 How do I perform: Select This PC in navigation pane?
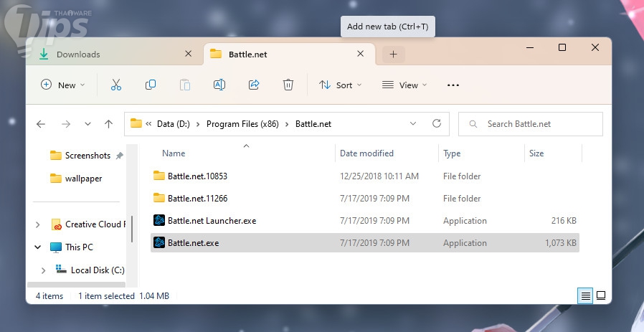tap(79, 247)
